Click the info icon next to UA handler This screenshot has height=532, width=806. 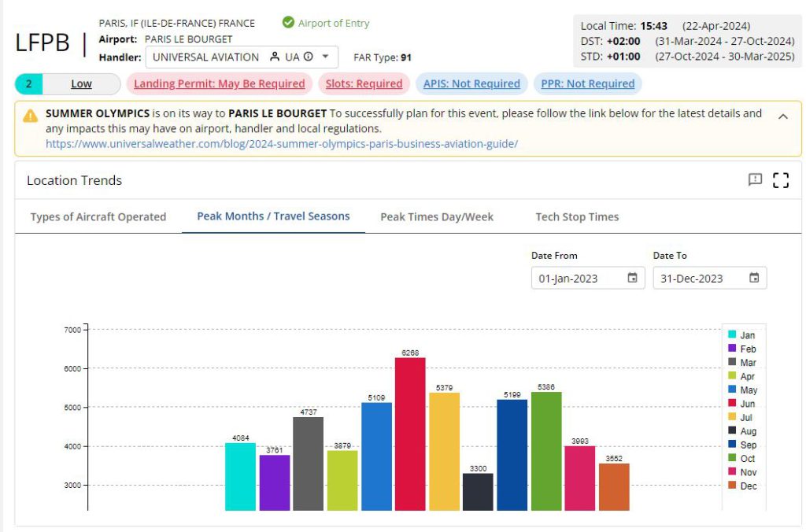tap(309, 57)
